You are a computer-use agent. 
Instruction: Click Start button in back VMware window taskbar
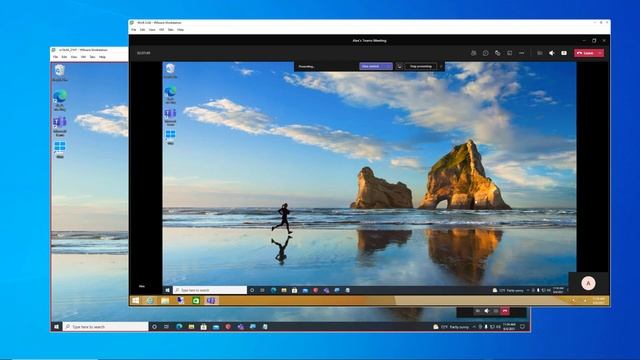click(57, 327)
